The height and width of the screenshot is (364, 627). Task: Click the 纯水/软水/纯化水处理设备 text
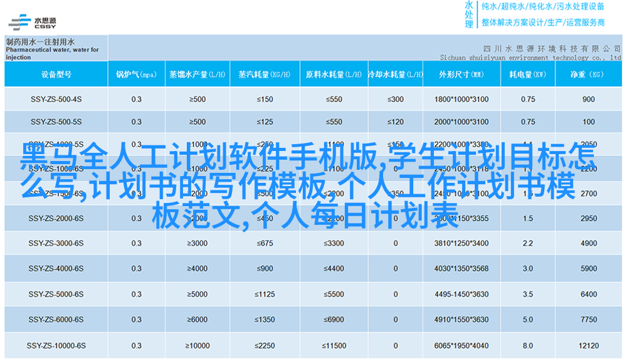tap(542, 7)
